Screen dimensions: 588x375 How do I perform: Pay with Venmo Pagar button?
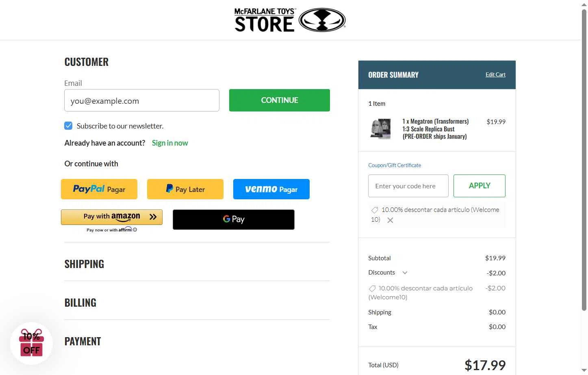click(271, 189)
